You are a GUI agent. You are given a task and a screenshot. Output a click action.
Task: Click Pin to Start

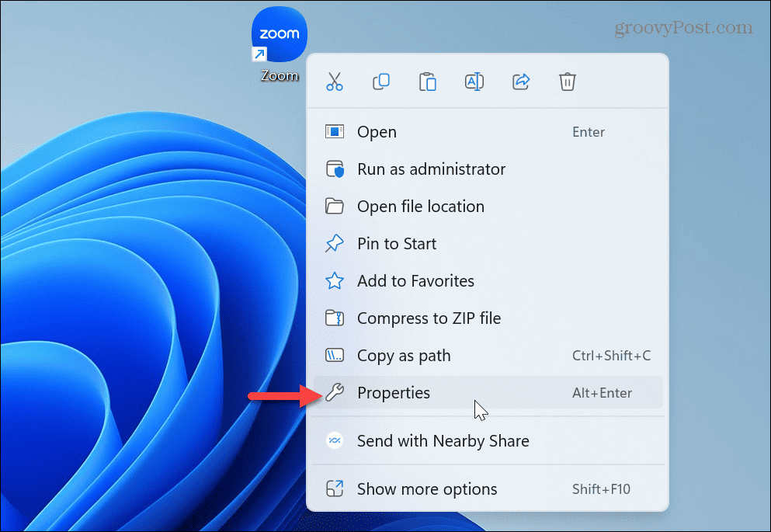click(398, 244)
